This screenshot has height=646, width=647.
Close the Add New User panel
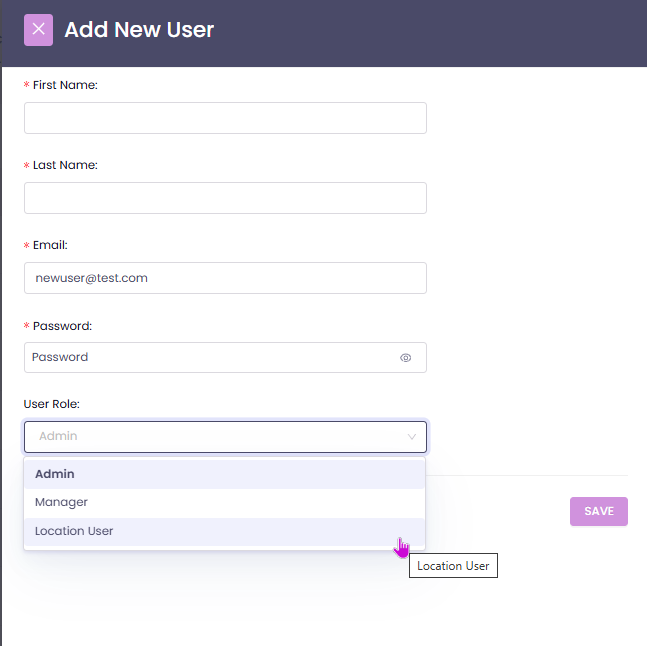coord(38,30)
